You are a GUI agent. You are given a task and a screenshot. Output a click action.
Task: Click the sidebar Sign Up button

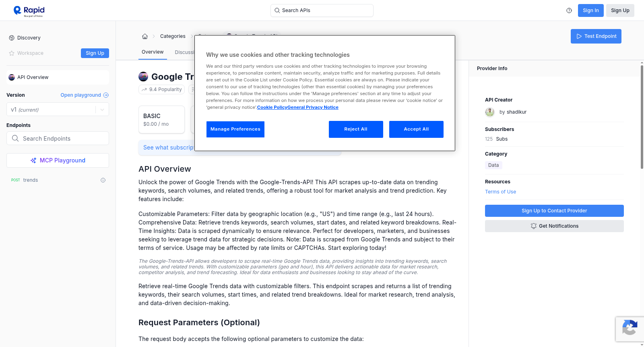[x=95, y=53]
